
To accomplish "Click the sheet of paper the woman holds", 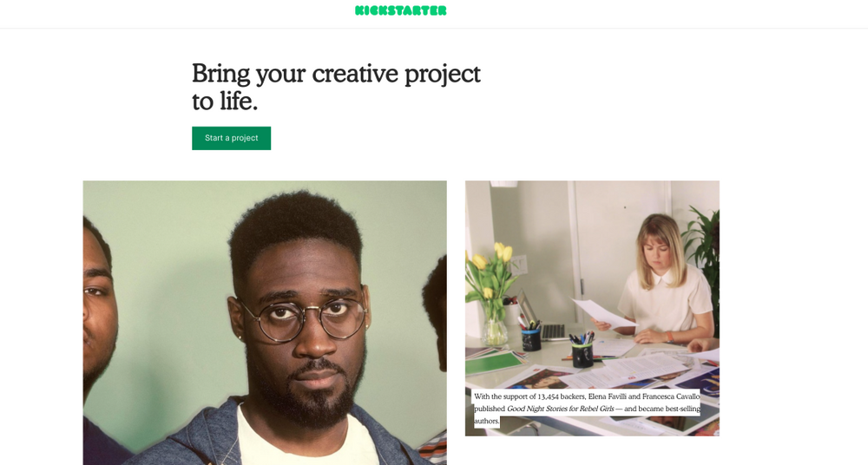I will [x=602, y=313].
